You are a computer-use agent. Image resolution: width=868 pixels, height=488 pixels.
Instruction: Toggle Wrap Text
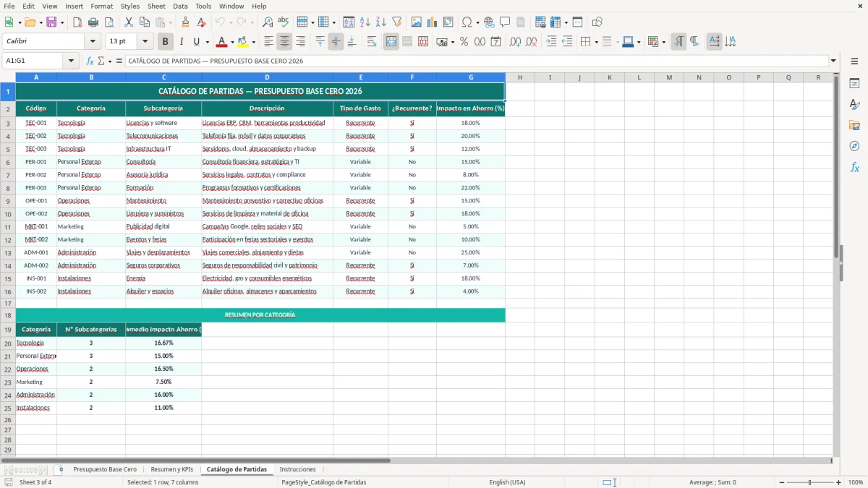click(372, 42)
